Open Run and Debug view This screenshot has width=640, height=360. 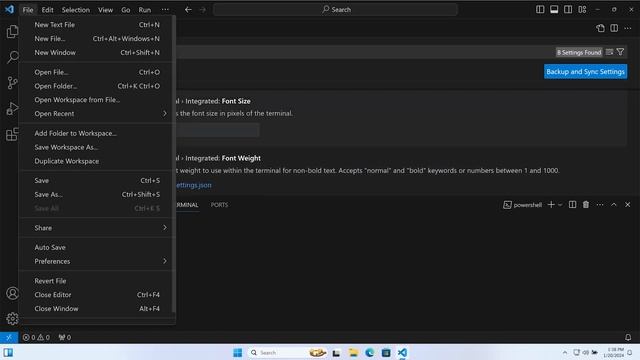[12, 109]
